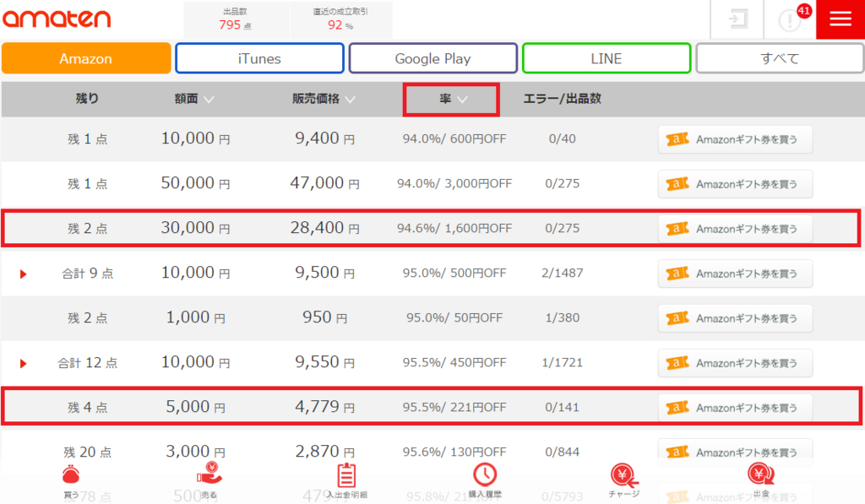Viewport: 865px width, 504px height.
Task: Go to amaten home via the logo
Action: (x=57, y=19)
